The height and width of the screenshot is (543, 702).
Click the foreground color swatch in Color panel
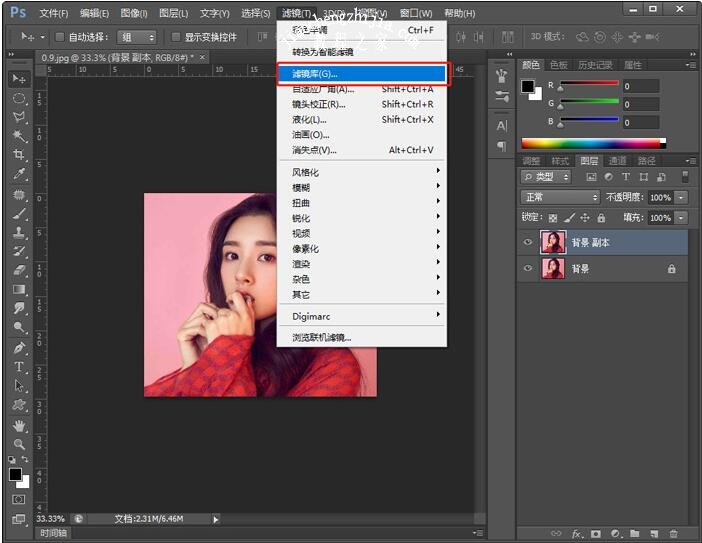528,87
